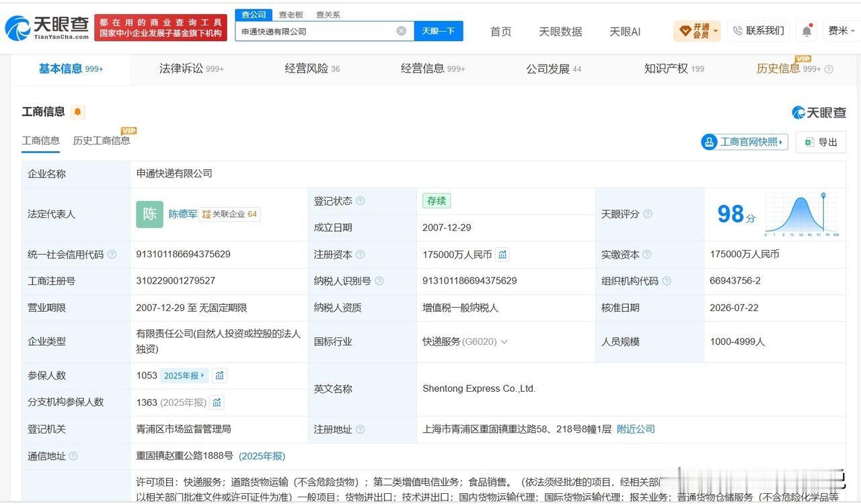861x504 pixels.
Task: Open the notification bell icon
Action: click(807, 31)
